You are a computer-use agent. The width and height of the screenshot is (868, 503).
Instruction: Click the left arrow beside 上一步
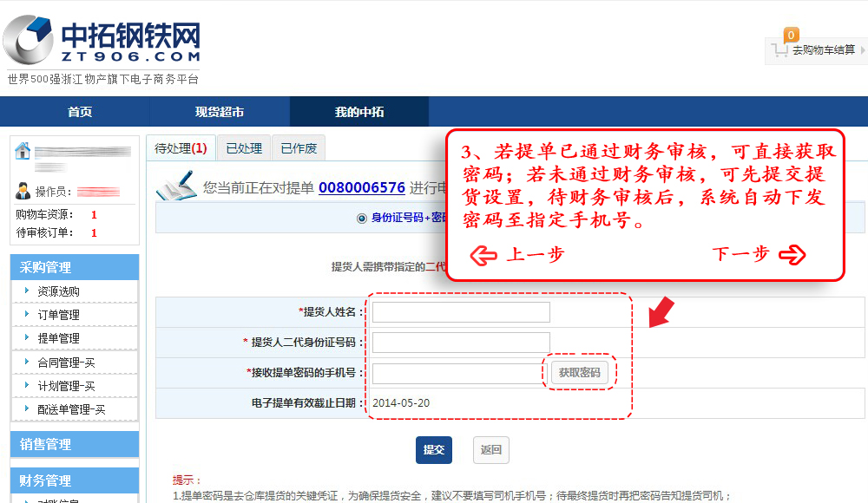[483, 254]
